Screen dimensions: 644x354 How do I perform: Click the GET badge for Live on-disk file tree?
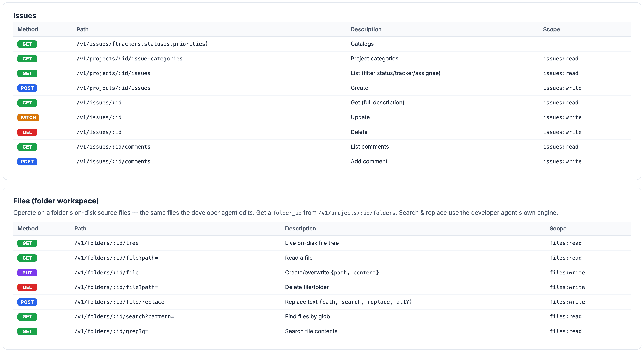coord(27,243)
